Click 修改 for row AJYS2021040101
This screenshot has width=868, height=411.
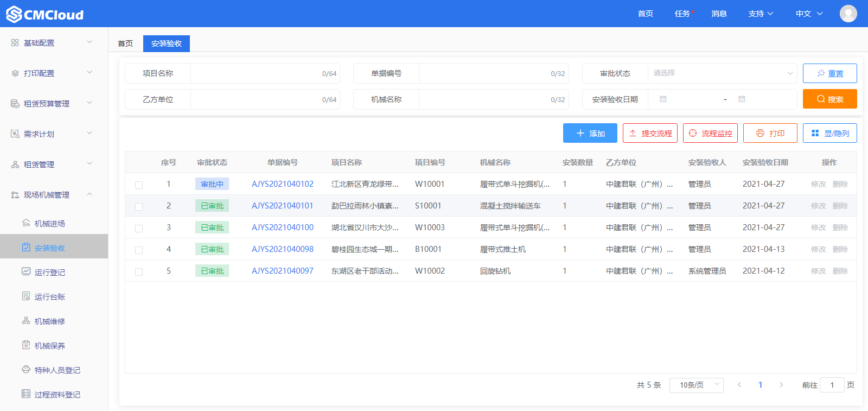(x=819, y=206)
